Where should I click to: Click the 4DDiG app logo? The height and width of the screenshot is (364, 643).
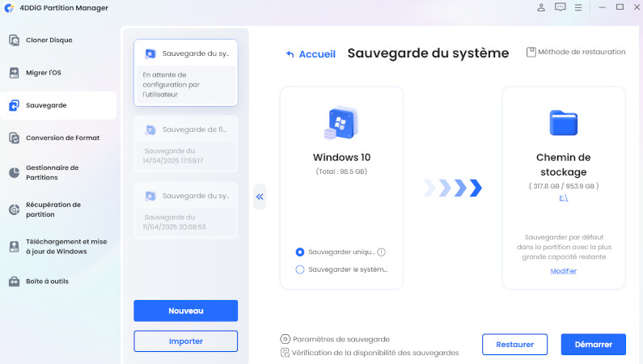pyautogui.click(x=9, y=8)
